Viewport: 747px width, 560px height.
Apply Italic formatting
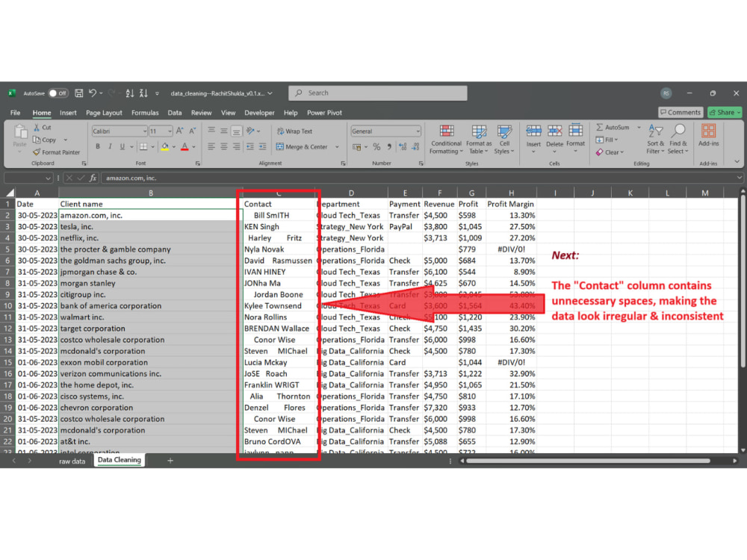click(110, 146)
